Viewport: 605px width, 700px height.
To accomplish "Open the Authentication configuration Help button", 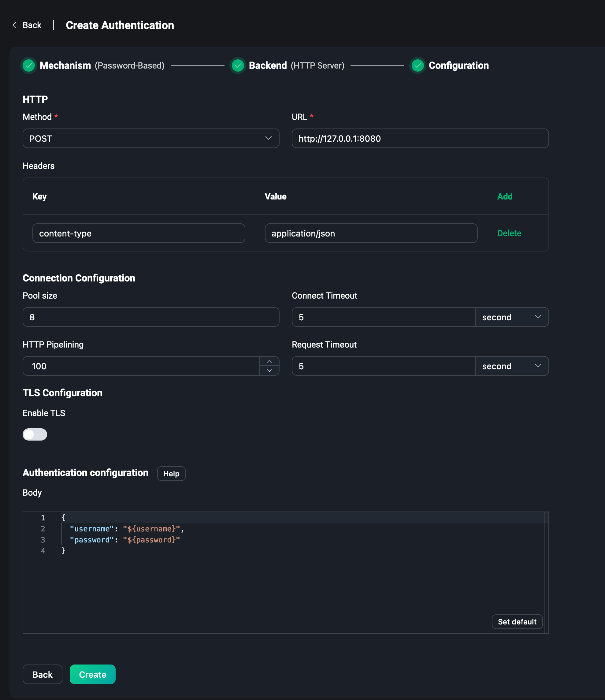I will [171, 474].
